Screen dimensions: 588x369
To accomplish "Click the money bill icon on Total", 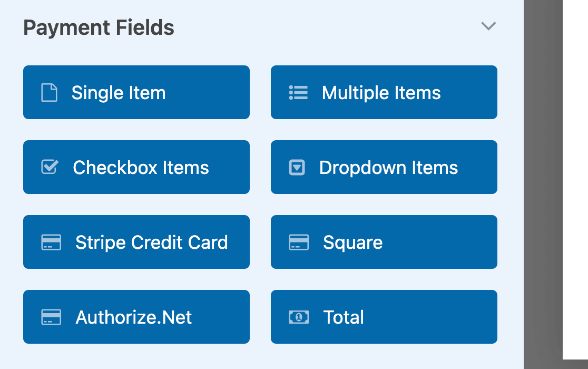I will coord(299,317).
